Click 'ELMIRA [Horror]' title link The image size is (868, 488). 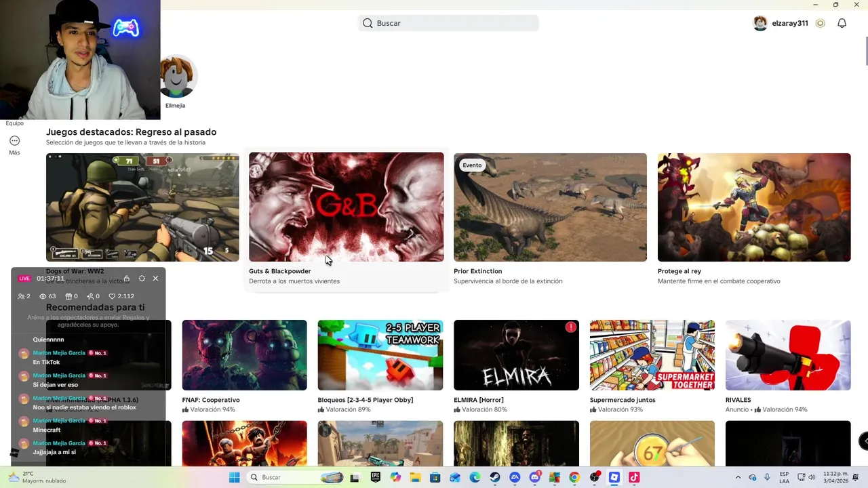tap(478, 400)
